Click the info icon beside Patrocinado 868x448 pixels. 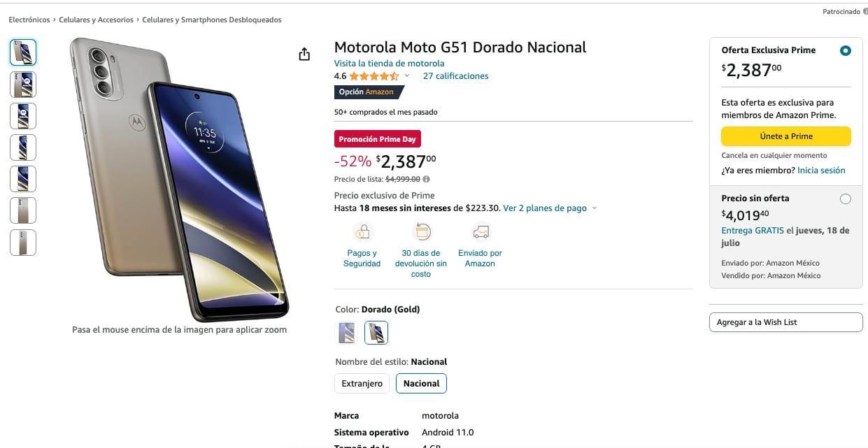(x=865, y=12)
